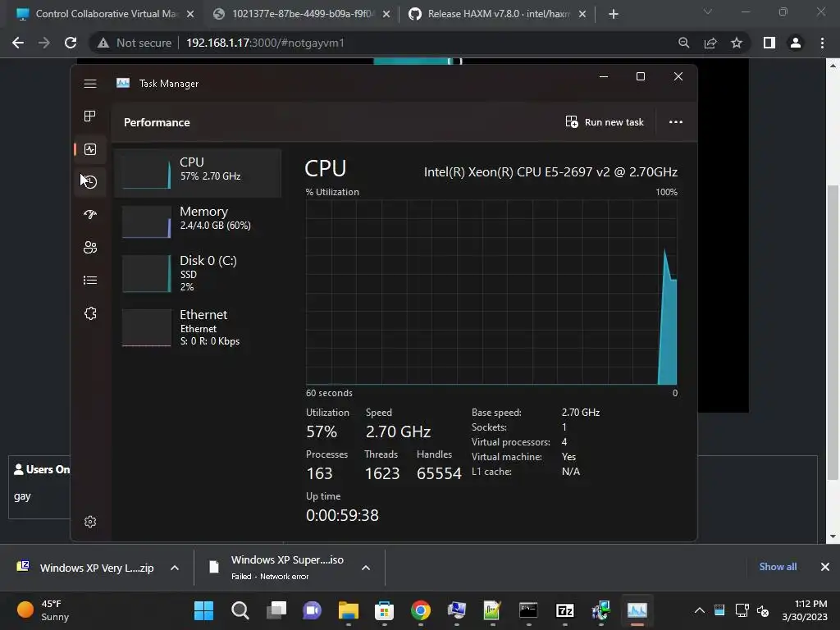The image size is (840, 630).
Task: Open the Chrome profile menu
Action: click(x=796, y=43)
